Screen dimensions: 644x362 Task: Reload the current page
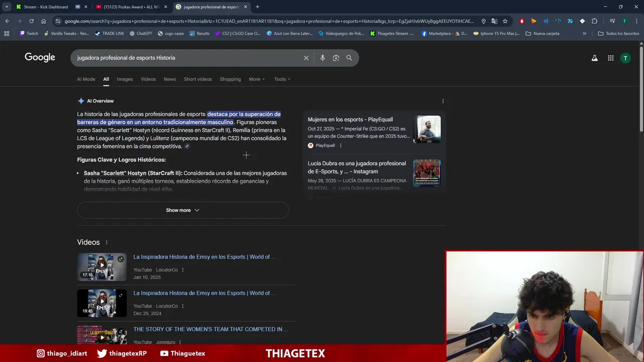[31, 21]
